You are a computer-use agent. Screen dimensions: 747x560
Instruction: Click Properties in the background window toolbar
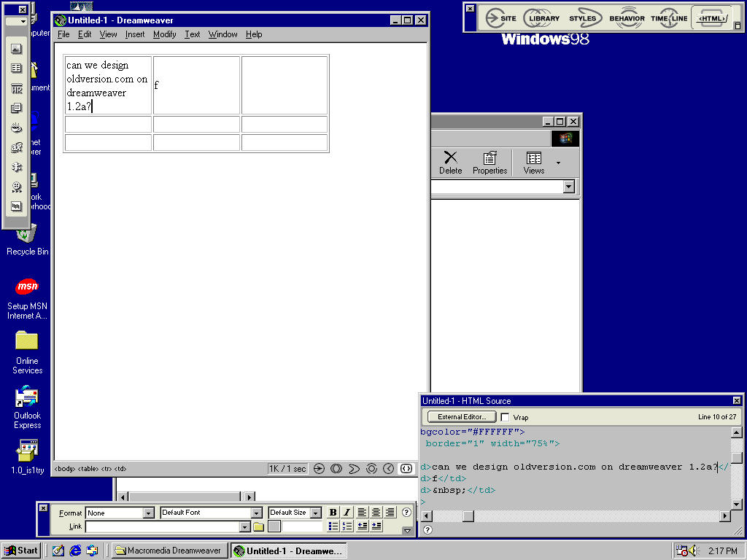click(489, 163)
